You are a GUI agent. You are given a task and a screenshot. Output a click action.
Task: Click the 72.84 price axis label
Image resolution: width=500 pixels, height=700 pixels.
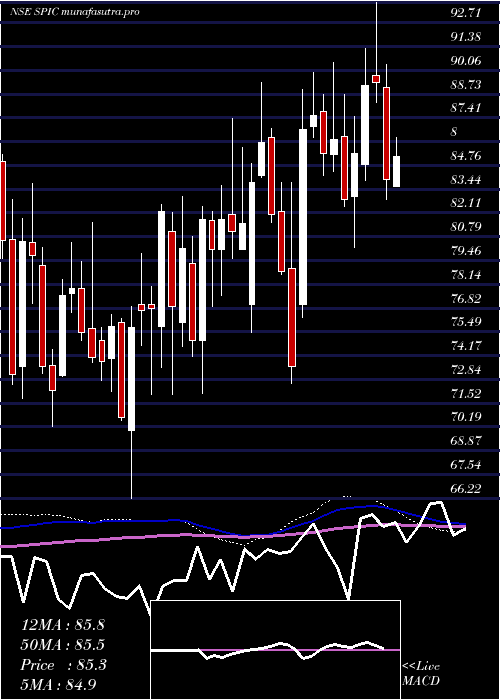click(466, 370)
